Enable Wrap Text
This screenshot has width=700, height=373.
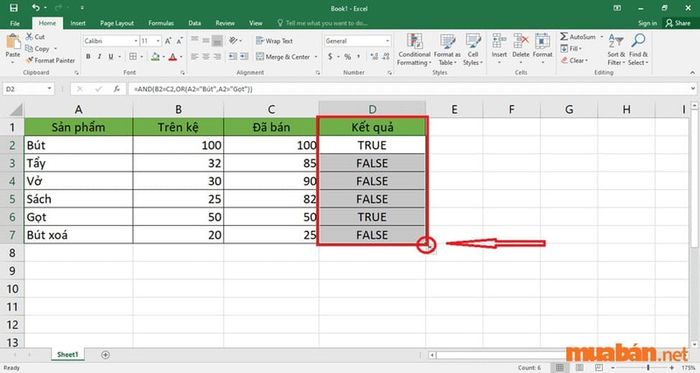tap(274, 41)
